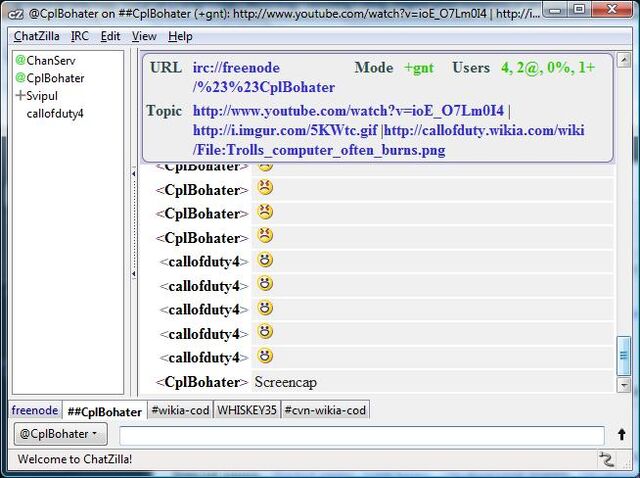The width and height of the screenshot is (640, 478).
Task: Click the last angry emoticon from CplBohater
Action: point(265,236)
